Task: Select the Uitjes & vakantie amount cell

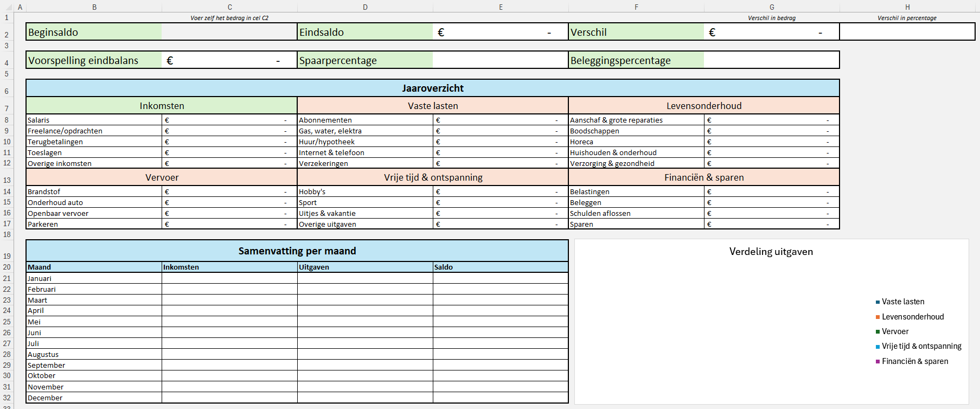Action: pyautogui.click(x=500, y=213)
